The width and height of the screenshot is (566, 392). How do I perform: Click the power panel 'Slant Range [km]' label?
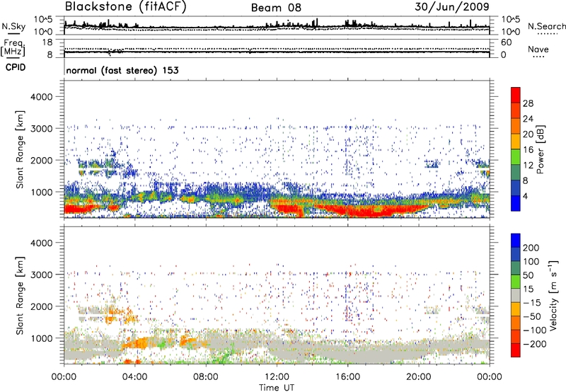[x=20, y=149]
